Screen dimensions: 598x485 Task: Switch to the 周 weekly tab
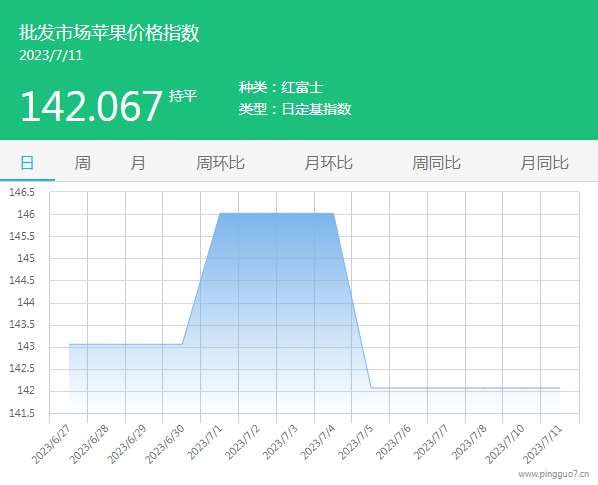82,163
